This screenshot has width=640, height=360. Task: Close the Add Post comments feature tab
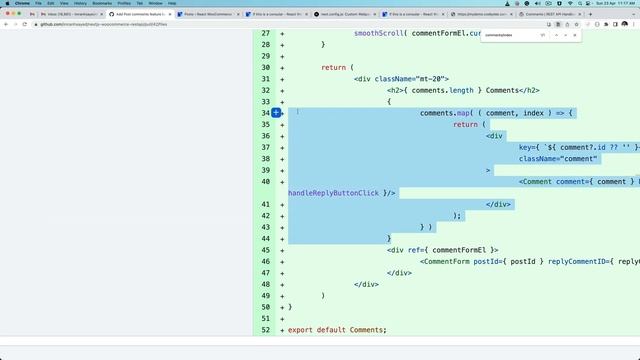(170, 14)
